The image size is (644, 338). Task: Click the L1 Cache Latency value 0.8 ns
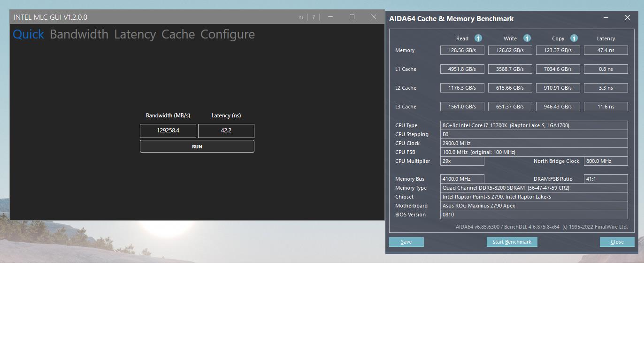(606, 69)
